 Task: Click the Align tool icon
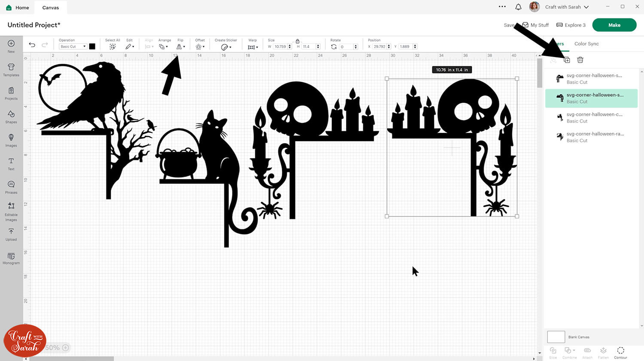pos(148,46)
